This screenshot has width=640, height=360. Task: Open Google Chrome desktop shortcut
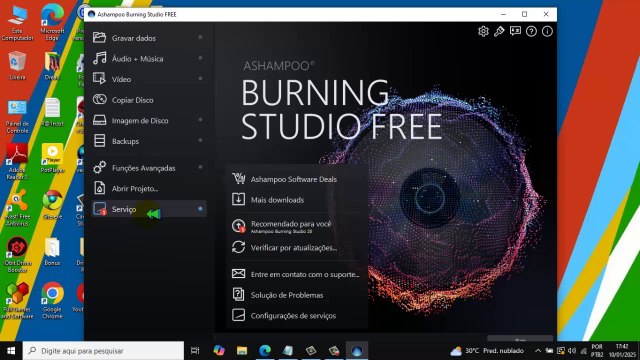point(52,301)
